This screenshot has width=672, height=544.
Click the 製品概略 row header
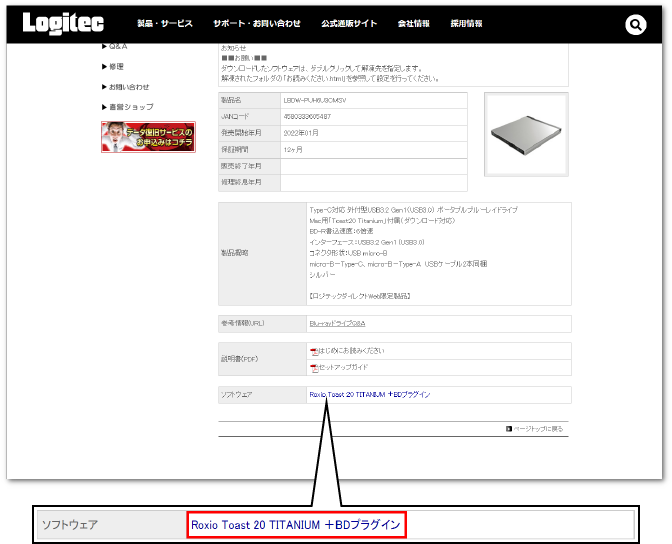coord(262,253)
